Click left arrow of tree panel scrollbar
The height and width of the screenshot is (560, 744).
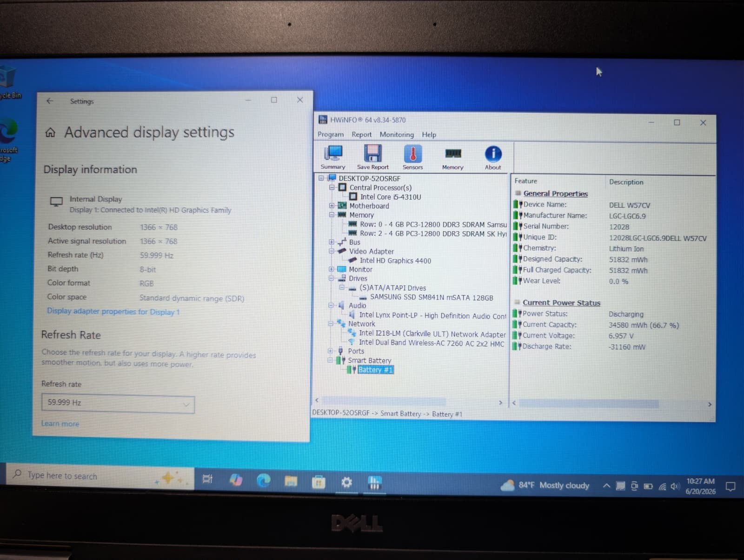317,400
